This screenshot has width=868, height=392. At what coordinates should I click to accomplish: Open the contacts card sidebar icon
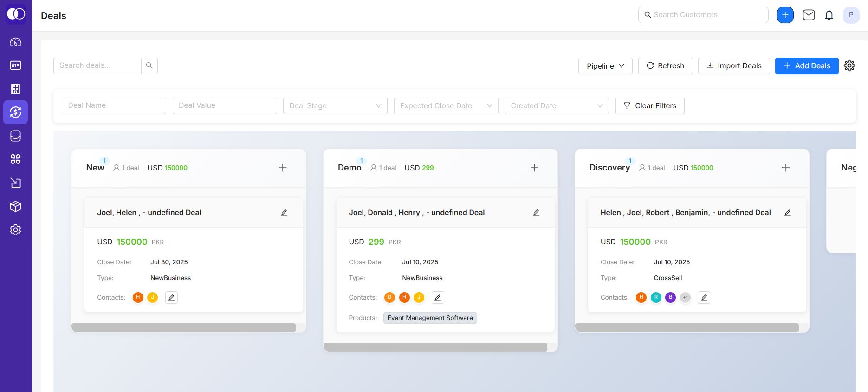(16, 65)
